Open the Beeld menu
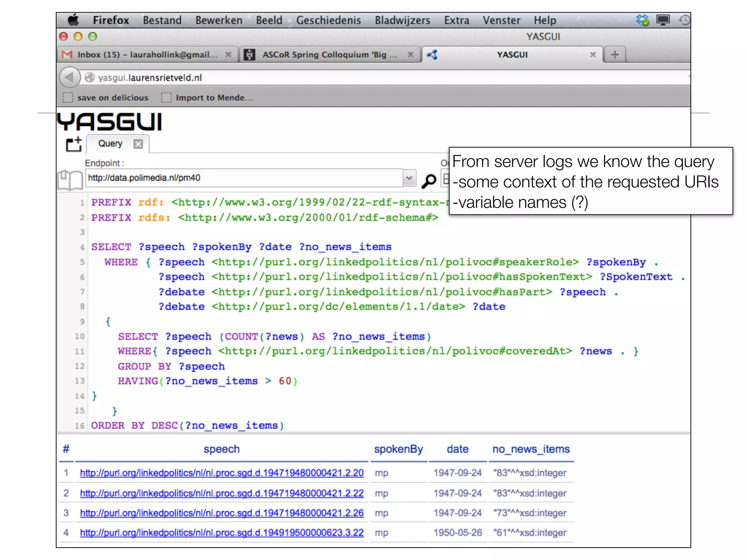Viewport: 747px width, 560px height. tap(269, 20)
